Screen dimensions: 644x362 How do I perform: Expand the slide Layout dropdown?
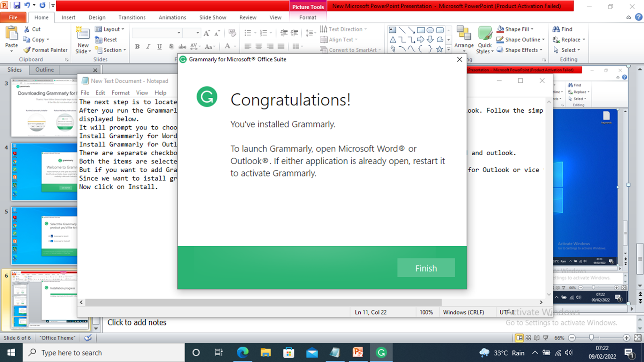point(109,29)
